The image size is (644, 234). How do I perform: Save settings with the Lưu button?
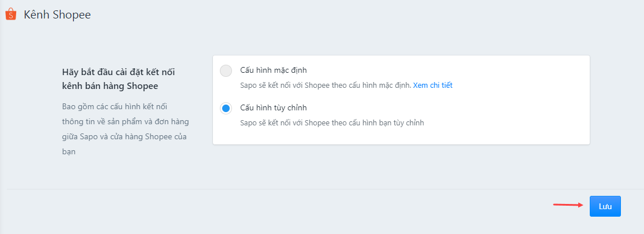[x=605, y=206]
